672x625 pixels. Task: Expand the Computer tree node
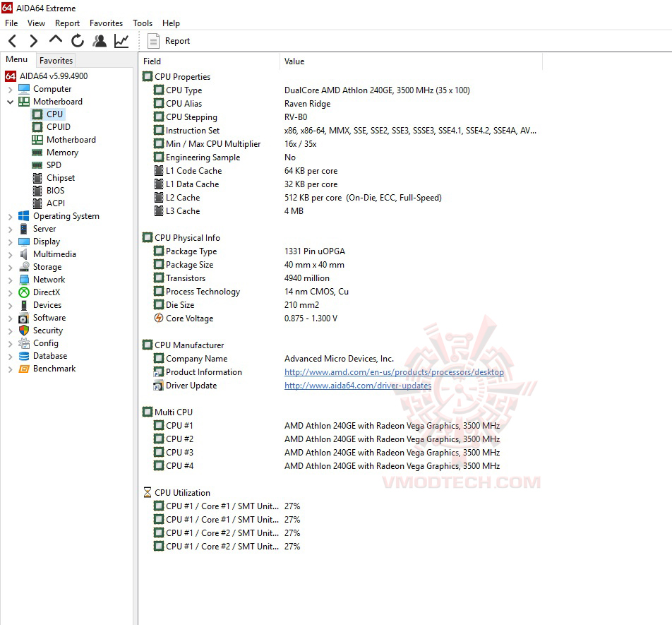(11, 89)
